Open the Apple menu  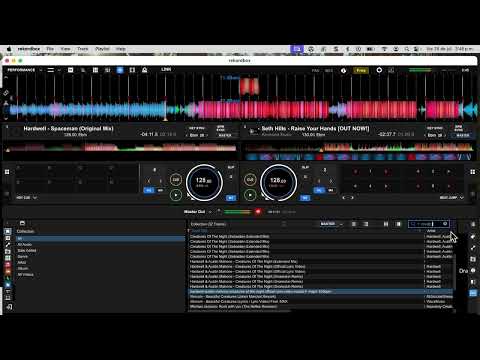(x=9, y=49)
